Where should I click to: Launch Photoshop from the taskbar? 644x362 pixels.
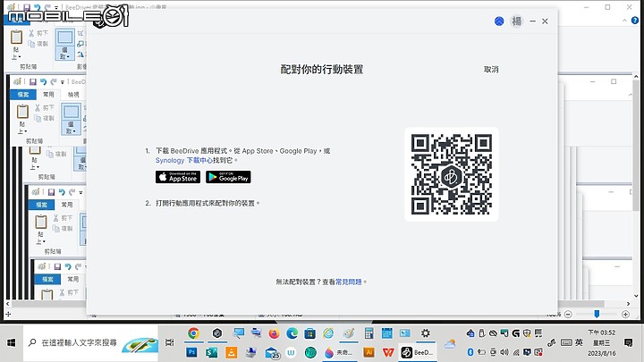pyautogui.click(x=191, y=352)
